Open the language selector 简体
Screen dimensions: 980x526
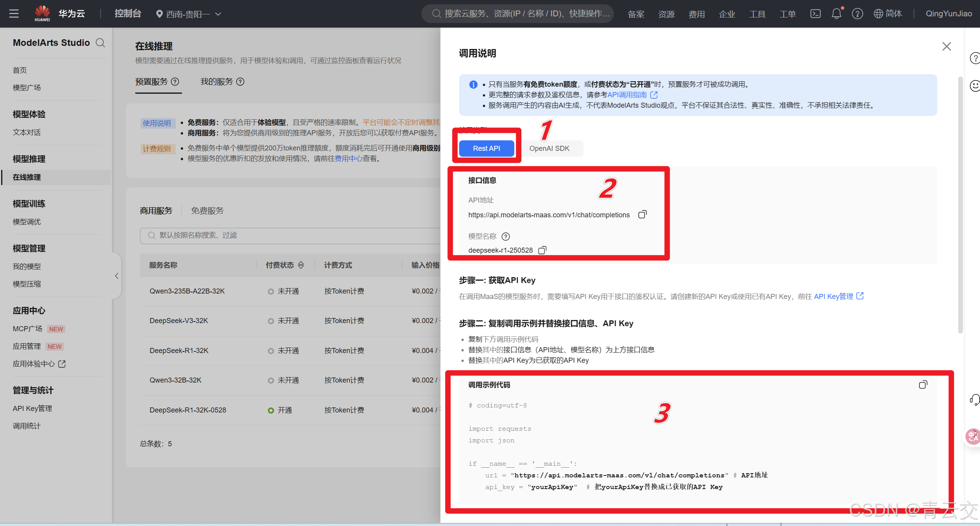(x=888, y=14)
